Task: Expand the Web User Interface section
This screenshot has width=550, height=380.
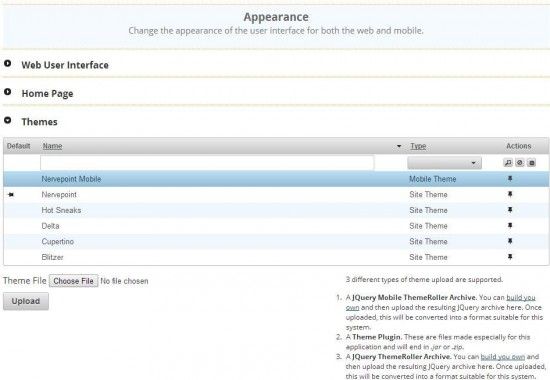Action: [7, 64]
